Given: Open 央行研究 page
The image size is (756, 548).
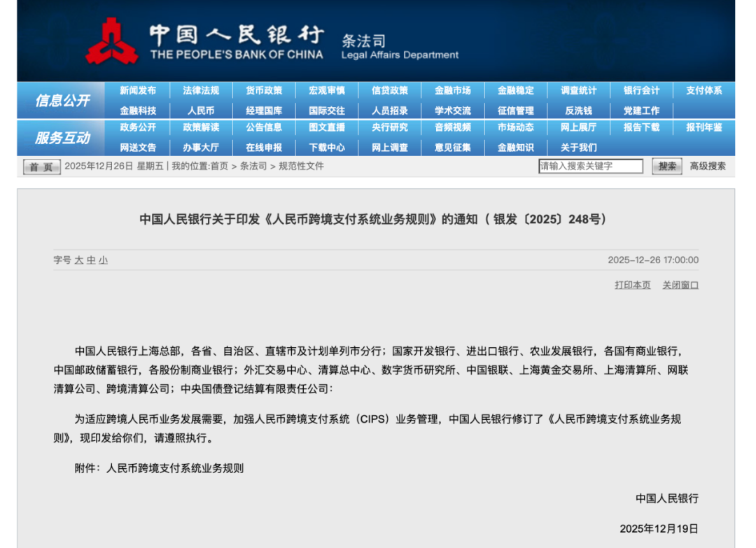Looking at the screenshot, I should [x=390, y=127].
